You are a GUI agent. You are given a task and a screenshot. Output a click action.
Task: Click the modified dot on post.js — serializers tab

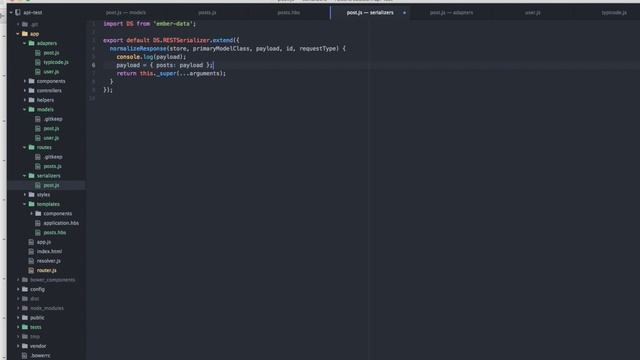(x=404, y=13)
